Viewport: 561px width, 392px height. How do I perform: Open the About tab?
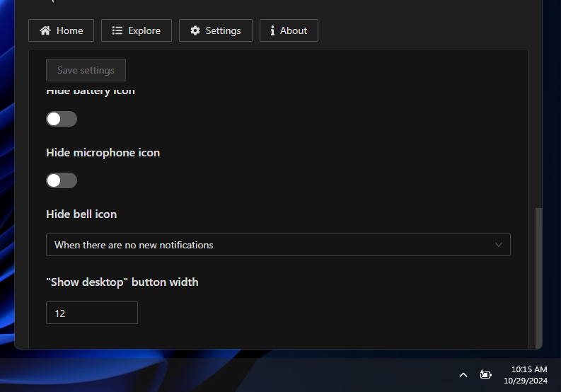[289, 30]
